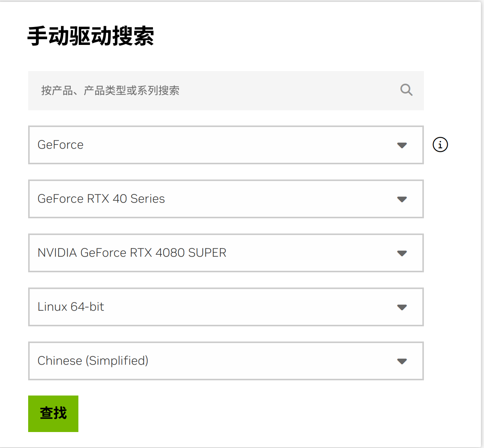Click the arrow on RTX 4080 SUPER selector
484x448 pixels.
(402, 253)
